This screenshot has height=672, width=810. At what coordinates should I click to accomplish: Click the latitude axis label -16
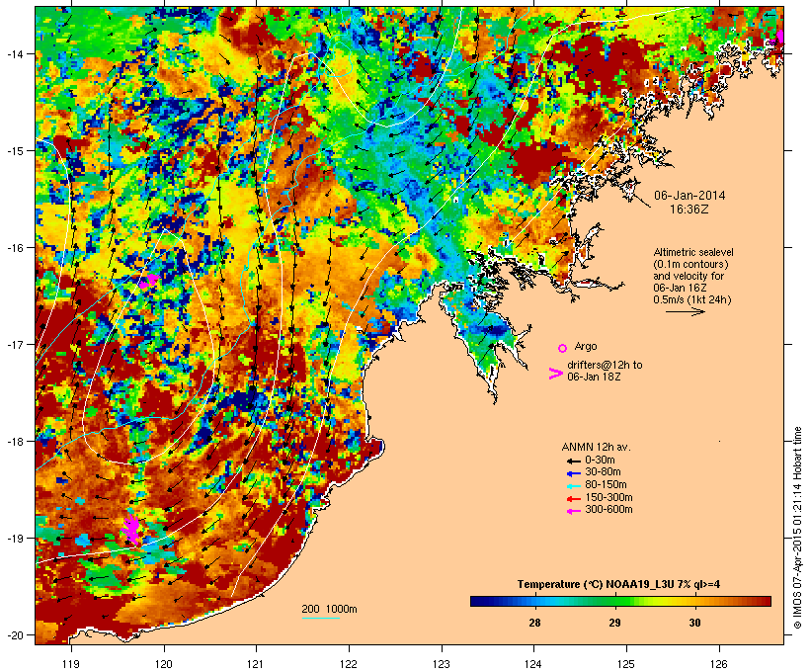[14, 248]
